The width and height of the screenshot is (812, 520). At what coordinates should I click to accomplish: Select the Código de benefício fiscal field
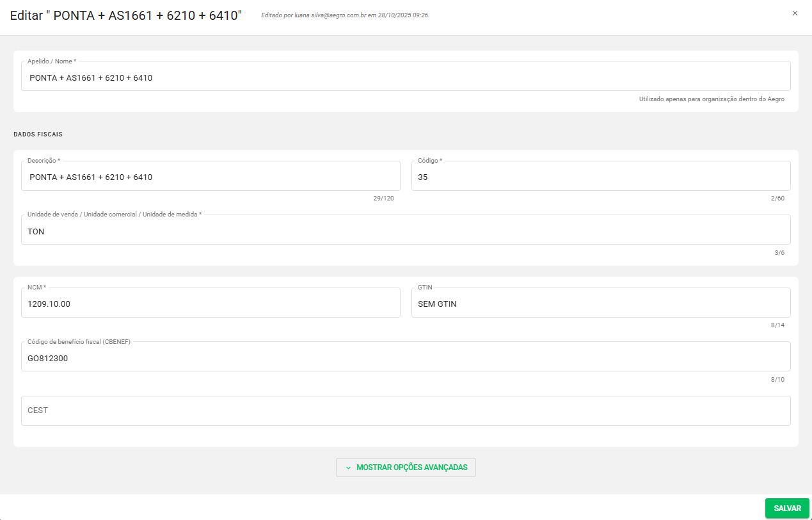point(406,359)
